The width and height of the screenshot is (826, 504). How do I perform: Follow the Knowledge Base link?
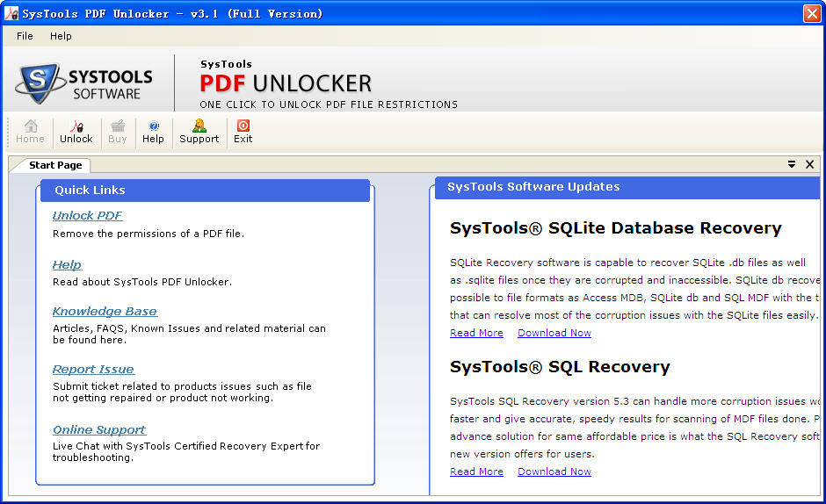click(105, 311)
